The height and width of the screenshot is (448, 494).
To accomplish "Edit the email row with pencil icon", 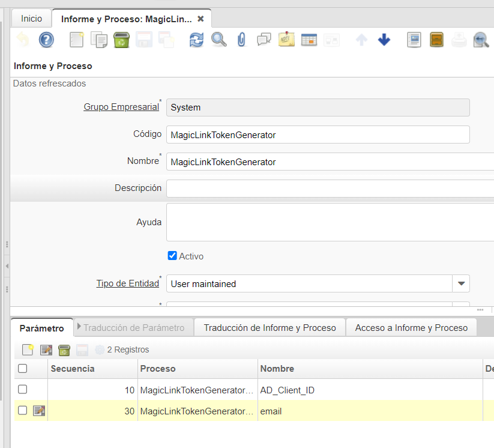I will point(39,411).
